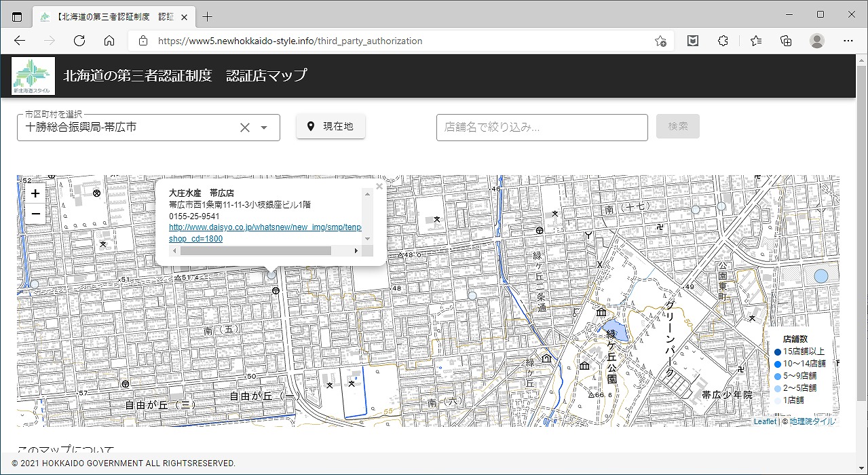Screen dimensions: 868x475
Task: Open a new browser tab
Action: tap(208, 16)
